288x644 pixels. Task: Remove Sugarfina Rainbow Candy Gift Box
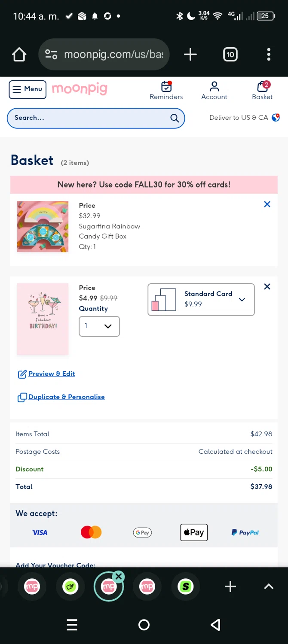267,204
